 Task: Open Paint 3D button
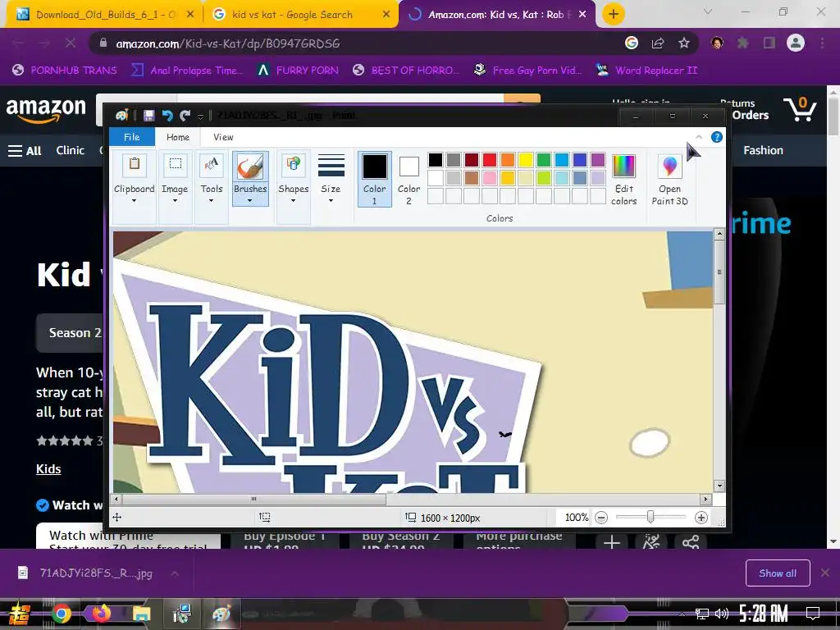pos(669,180)
